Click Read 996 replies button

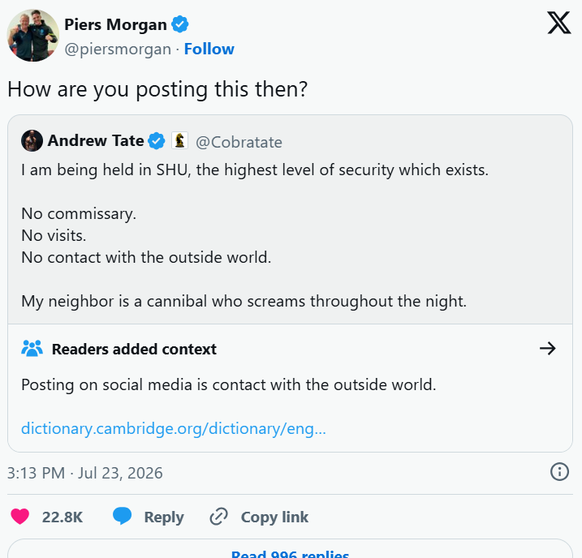tap(290, 551)
